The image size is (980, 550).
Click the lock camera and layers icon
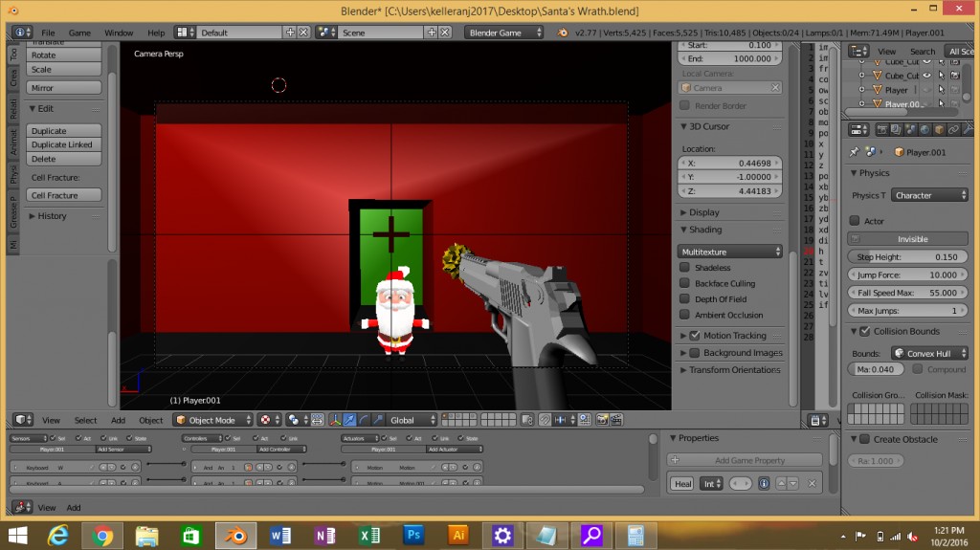[x=527, y=420]
